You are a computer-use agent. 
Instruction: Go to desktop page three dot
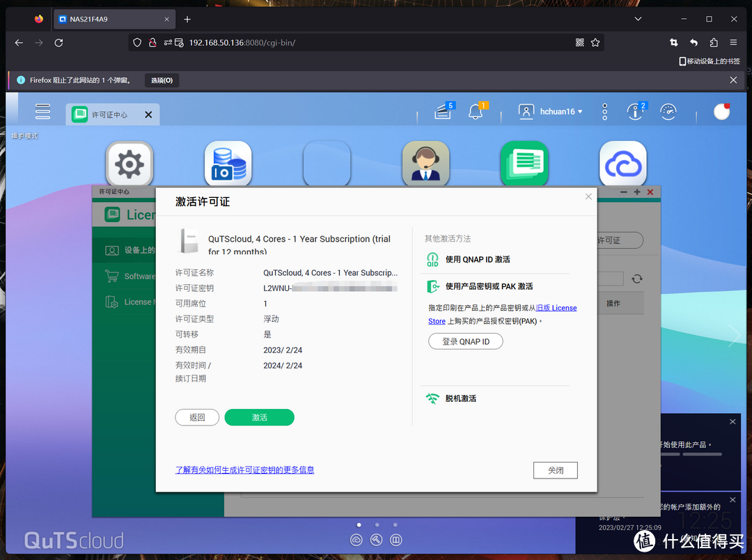pos(395,525)
